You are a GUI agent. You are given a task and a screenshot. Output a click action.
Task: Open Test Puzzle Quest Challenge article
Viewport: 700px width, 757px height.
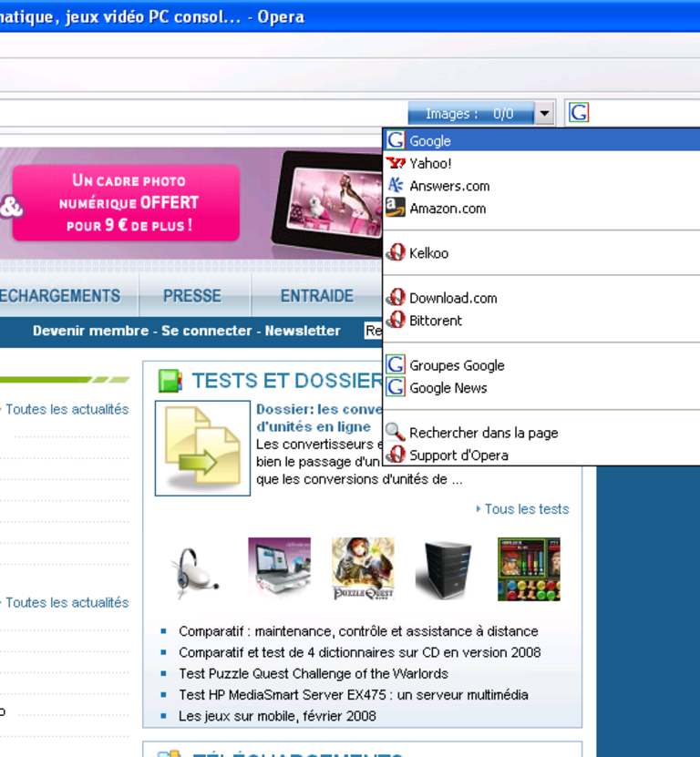[313, 673]
